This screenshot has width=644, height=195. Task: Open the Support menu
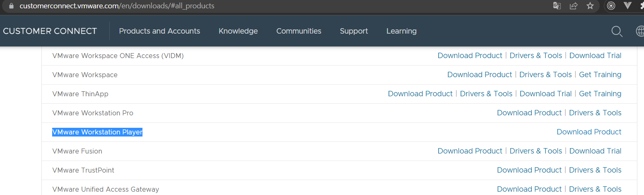coord(354,31)
